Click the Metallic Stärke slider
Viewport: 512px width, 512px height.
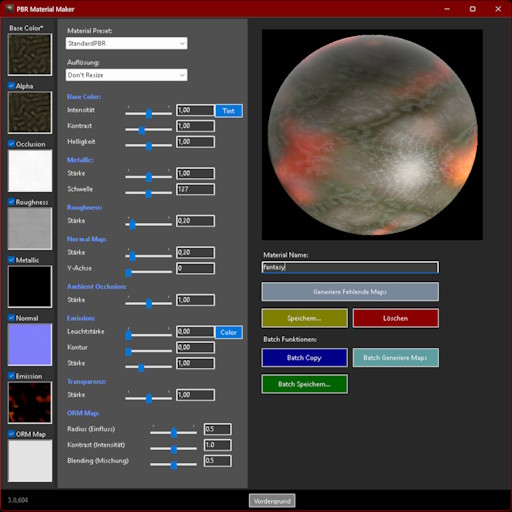tap(149, 176)
